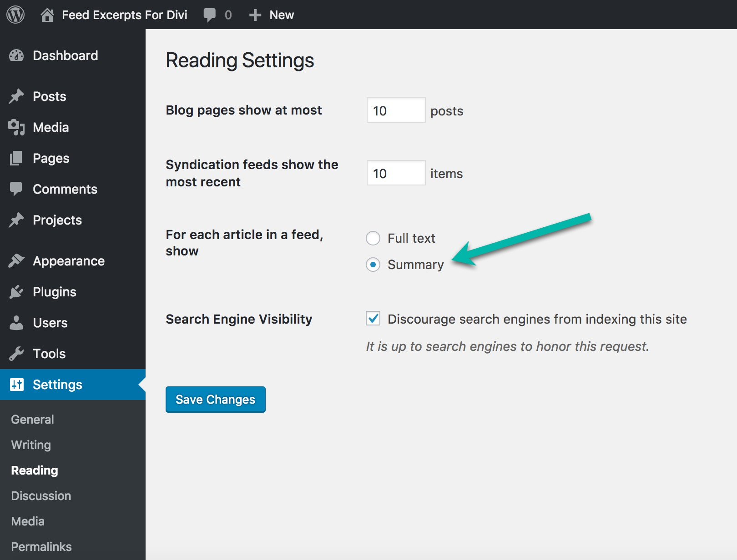Click the syndication feeds items field
This screenshot has height=560, width=737.
tap(396, 173)
